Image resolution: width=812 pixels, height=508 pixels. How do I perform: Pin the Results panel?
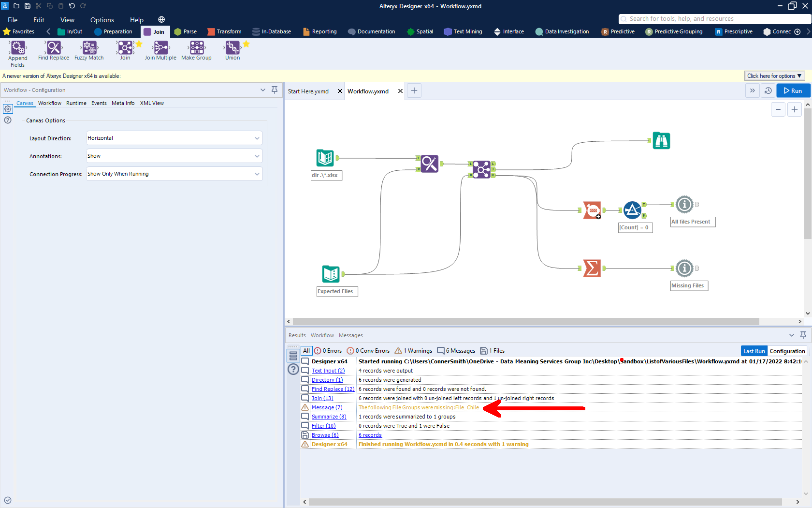[x=803, y=335]
